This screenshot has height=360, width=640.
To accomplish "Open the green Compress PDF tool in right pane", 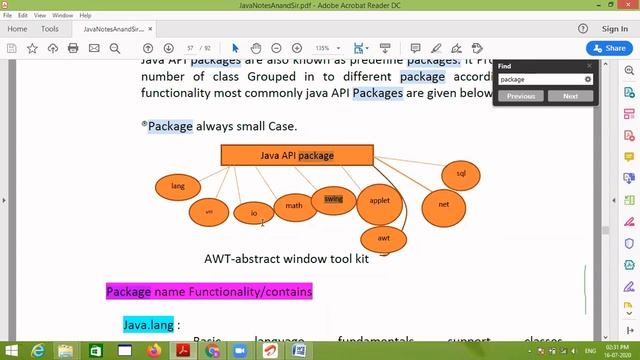I will click(x=629, y=200).
